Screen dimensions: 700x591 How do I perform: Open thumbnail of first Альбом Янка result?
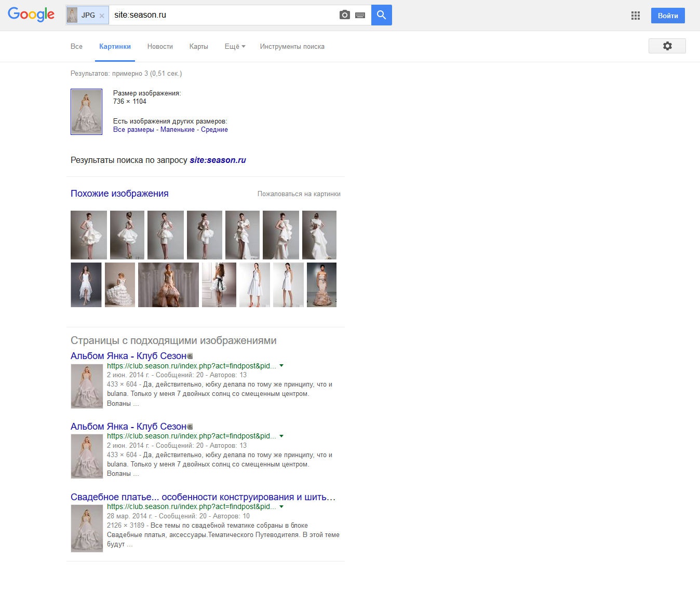tap(87, 387)
